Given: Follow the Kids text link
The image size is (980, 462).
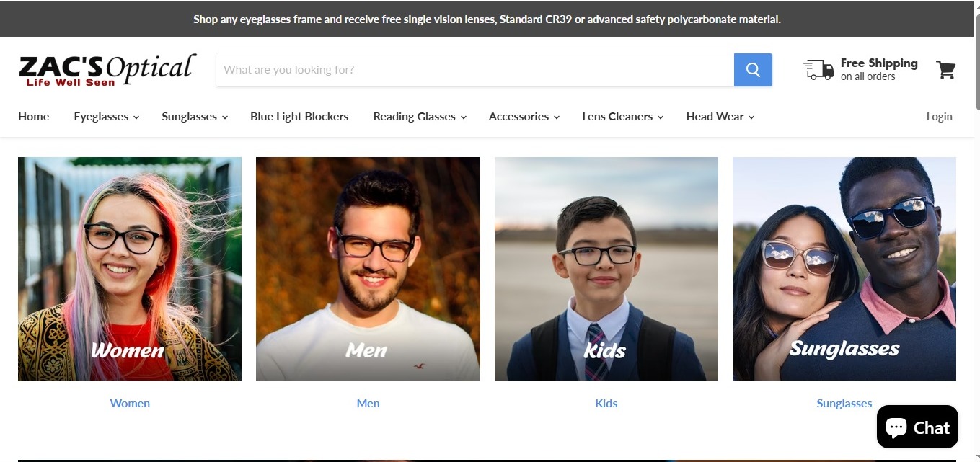Looking at the screenshot, I should (606, 404).
